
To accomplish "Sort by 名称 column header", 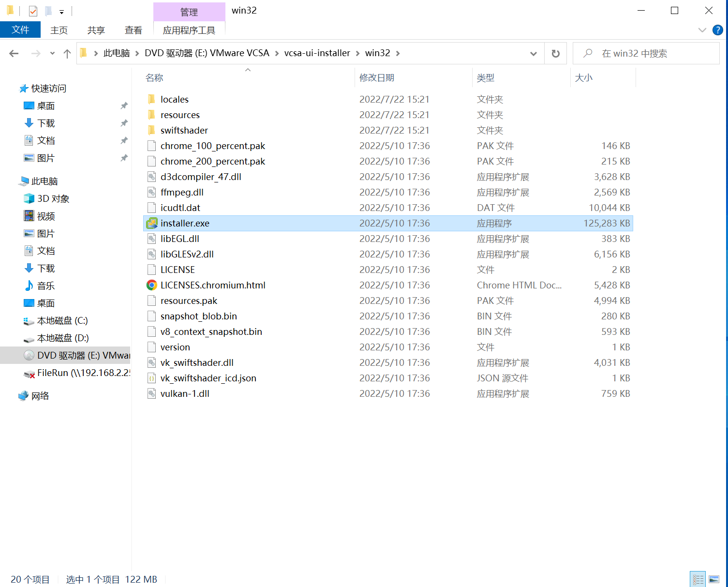I will [249, 77].
